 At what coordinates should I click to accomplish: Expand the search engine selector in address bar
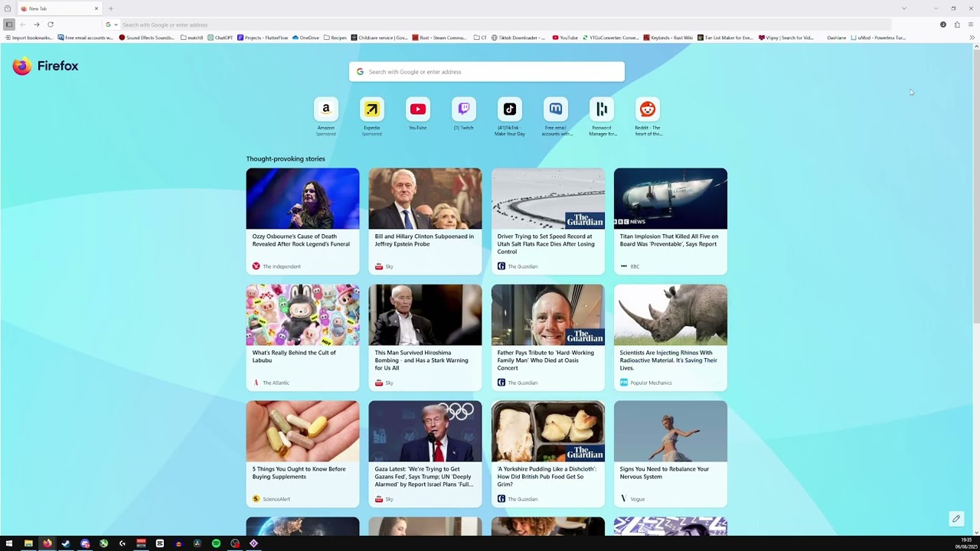(x=112, y=24)
